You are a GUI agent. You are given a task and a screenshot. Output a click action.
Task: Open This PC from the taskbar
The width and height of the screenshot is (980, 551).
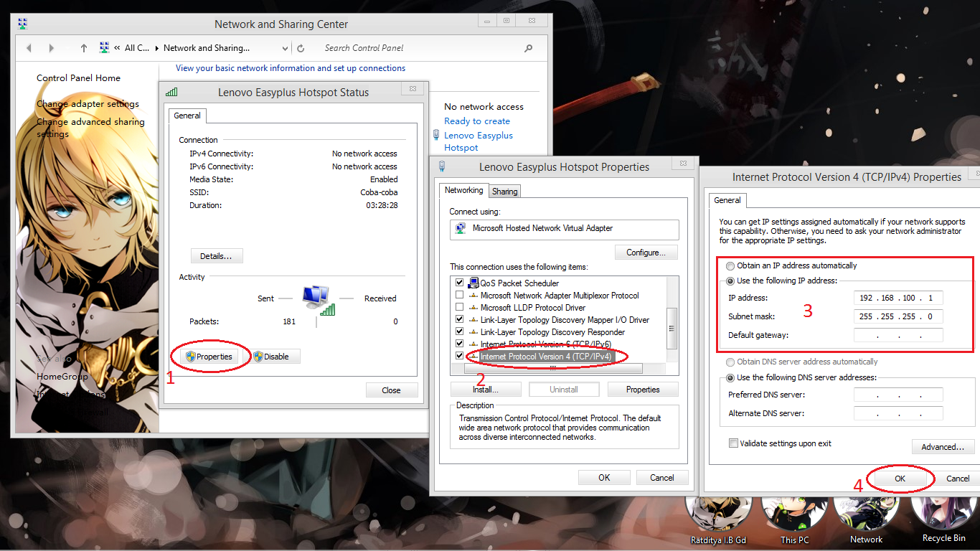(x=794, y=517)
